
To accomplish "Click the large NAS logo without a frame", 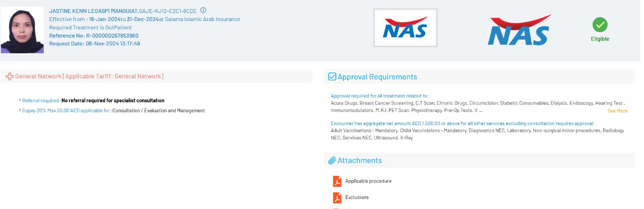I will [x=521, y=30].
